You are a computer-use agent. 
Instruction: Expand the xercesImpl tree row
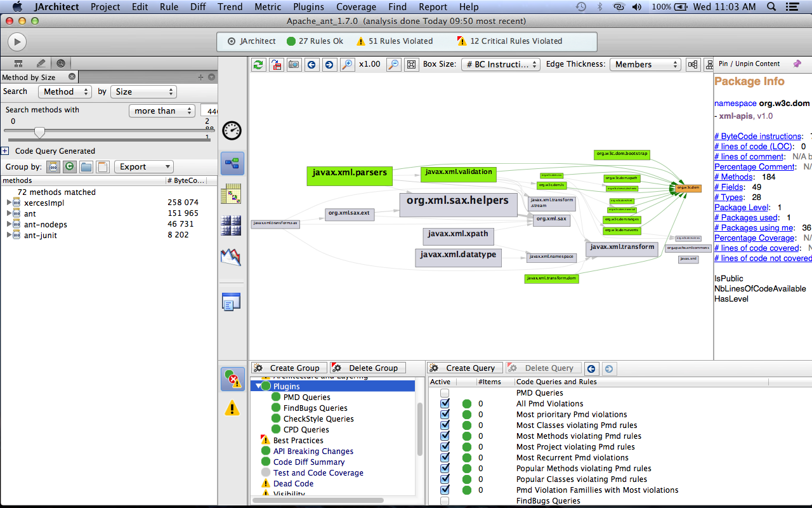pyautogui.click(x=9, y=203)
